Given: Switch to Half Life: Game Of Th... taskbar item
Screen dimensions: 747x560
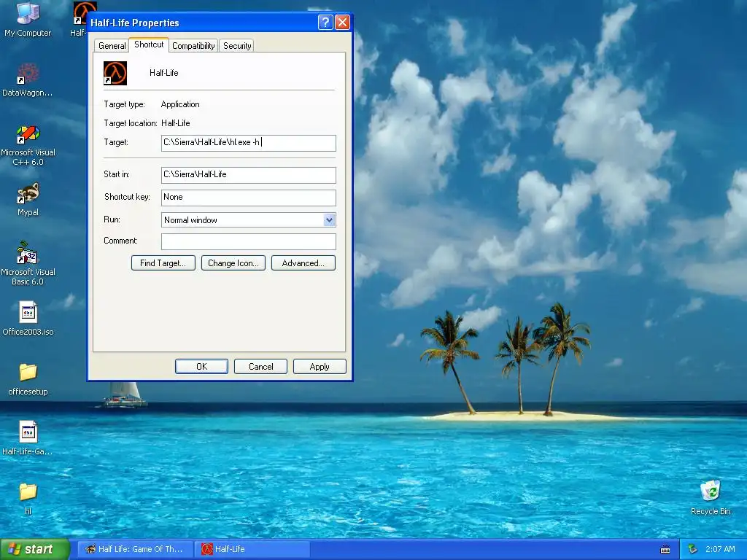Looking at the screenshot, I should tap(136, 549).
